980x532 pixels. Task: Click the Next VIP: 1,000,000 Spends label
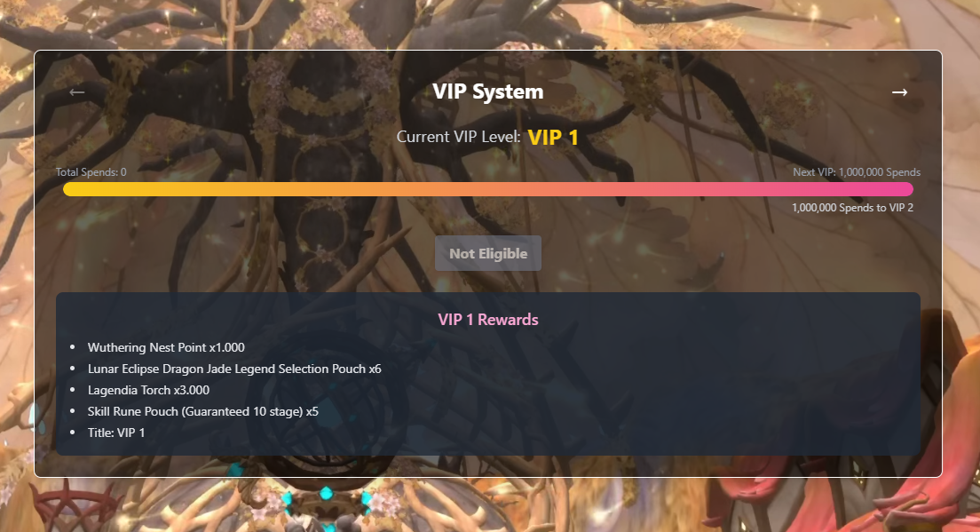(857, 172)
